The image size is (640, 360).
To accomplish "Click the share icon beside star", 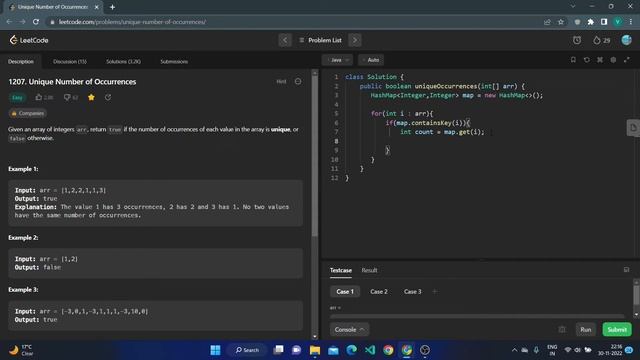I will [108, 97].
